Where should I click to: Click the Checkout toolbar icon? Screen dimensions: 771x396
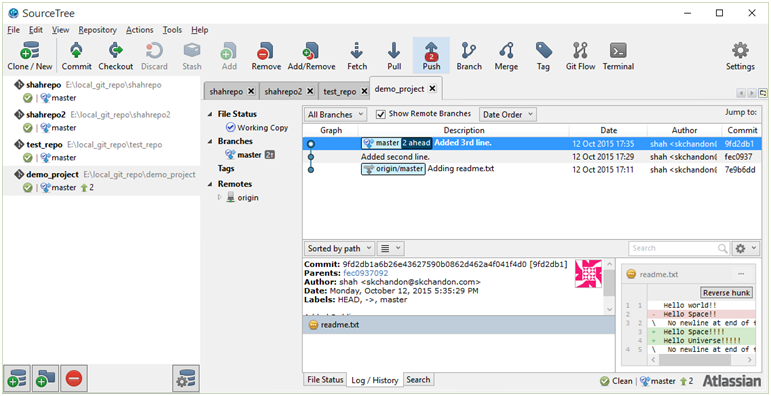pyautogui.click(x=116, y=55)
